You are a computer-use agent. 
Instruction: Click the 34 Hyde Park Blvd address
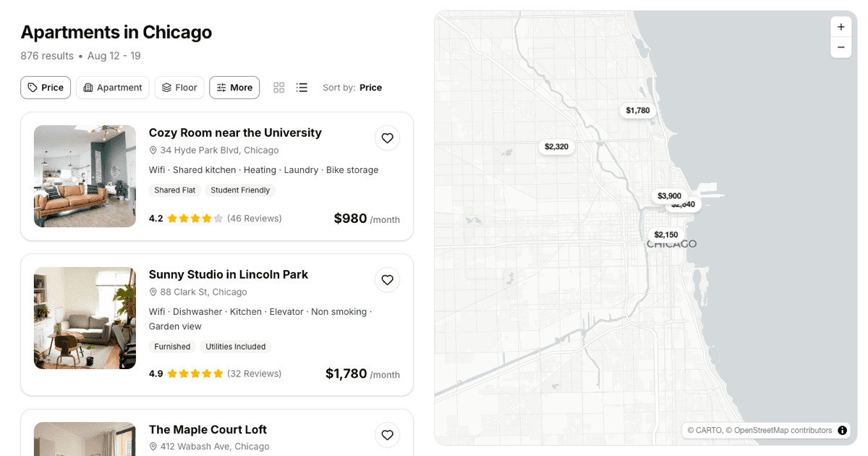[x=214, y=151]
